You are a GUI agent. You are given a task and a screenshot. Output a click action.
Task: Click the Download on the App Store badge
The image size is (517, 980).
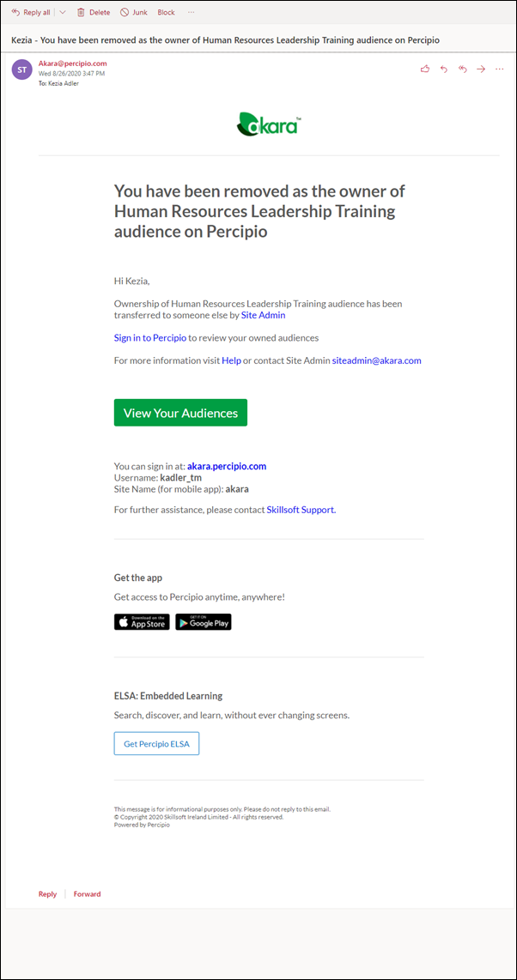click(142, 622)
